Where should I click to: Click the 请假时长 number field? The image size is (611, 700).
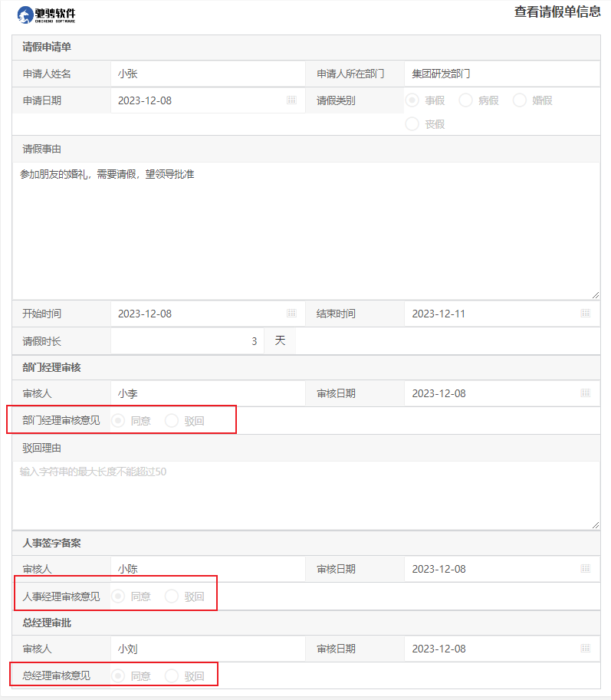pos(187,341)
